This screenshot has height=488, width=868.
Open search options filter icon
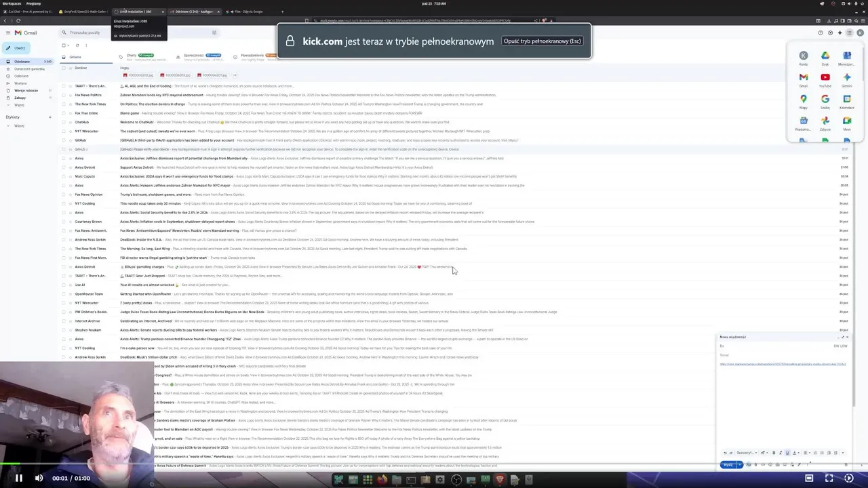tap(214, 33)
